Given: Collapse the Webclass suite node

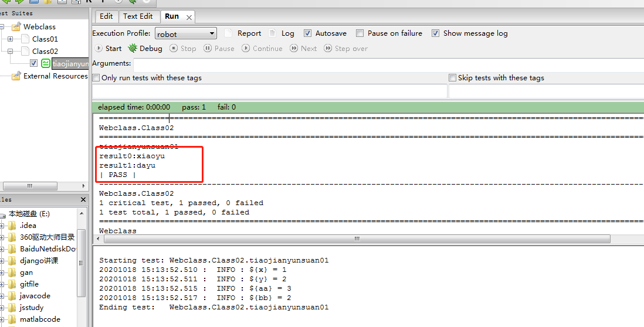Looking at the screenshot, I should (x=2, y=27).
